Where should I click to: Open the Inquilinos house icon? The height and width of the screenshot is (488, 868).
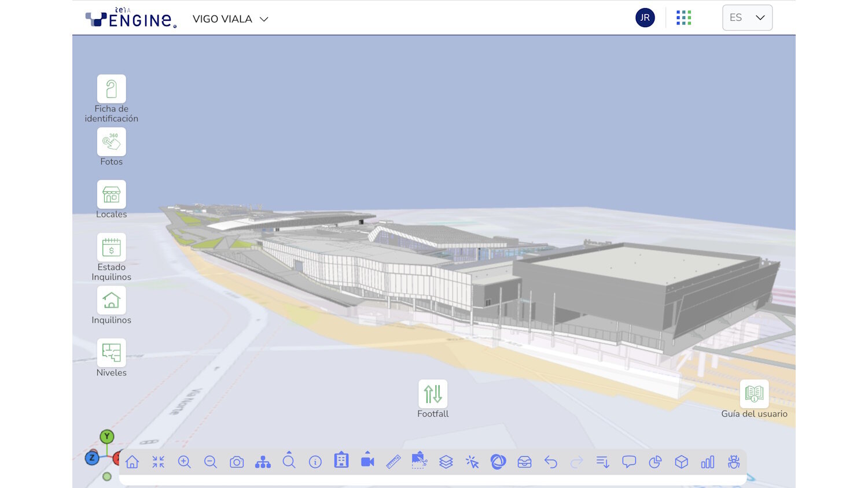pyautogui.click(x=111, y=300)
